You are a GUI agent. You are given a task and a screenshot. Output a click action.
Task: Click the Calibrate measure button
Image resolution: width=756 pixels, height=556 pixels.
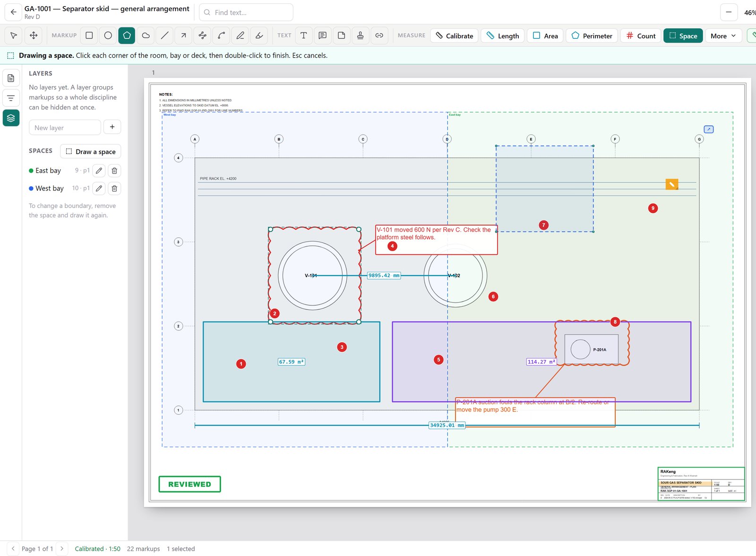point(454,36)
